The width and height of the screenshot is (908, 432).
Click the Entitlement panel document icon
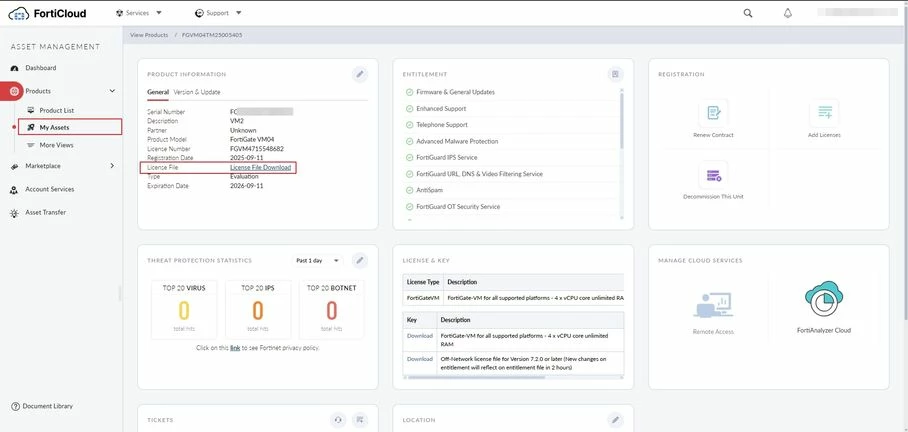tap(615, 74)
